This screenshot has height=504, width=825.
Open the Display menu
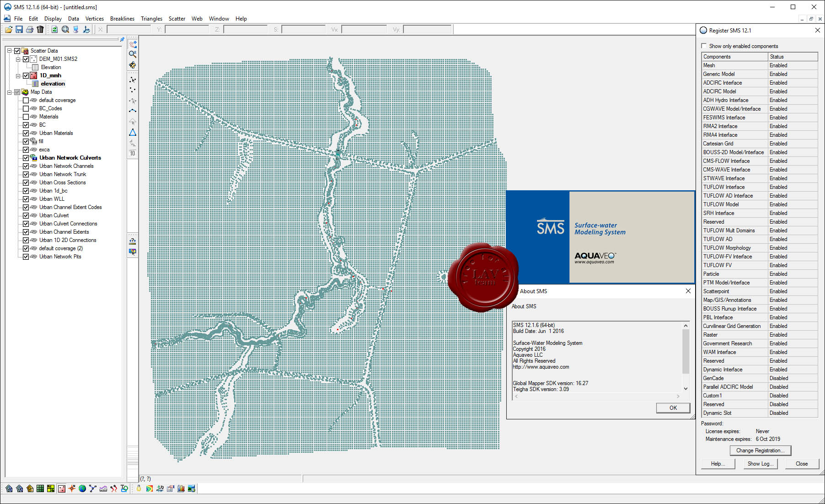(x=53, y=19)
